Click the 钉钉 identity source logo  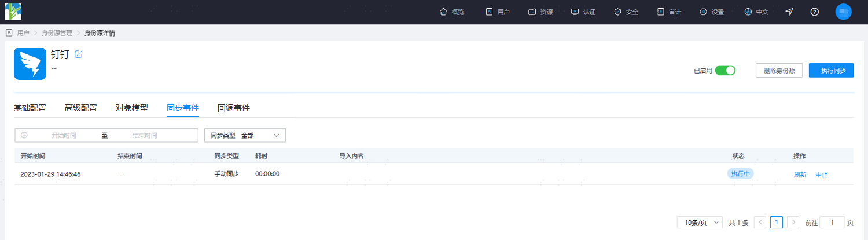pos(30,64)
